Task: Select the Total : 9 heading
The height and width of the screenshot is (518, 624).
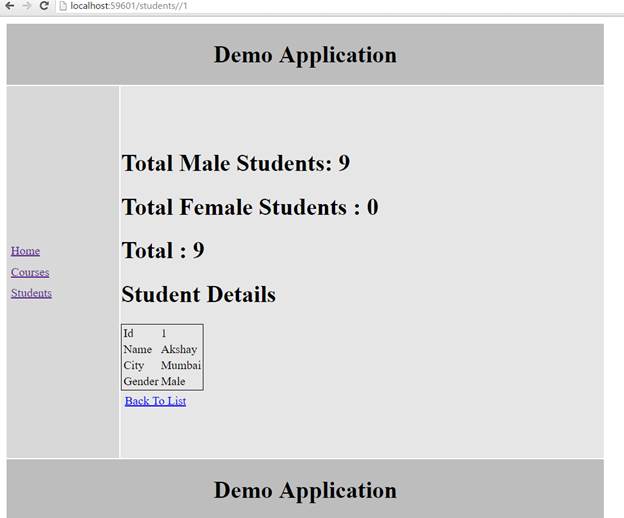Action: (163, 250)
